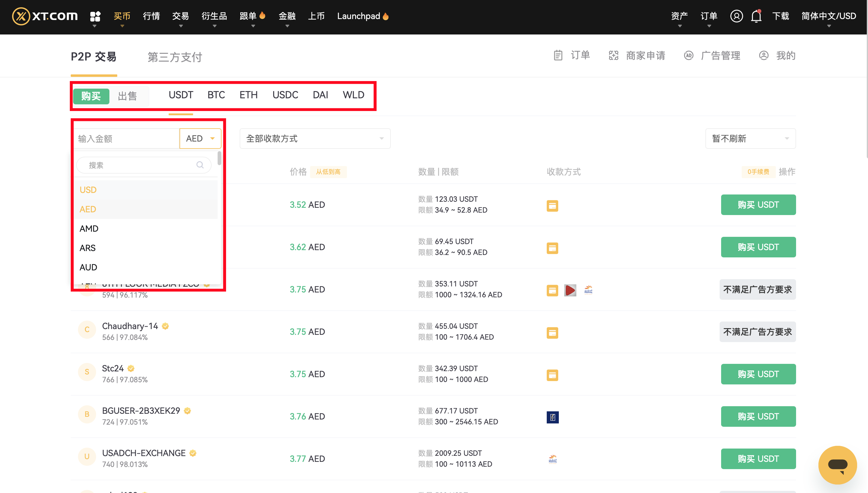Click the 输入金额 amount input field
The image size is (868, 493).
pos(127,138)
